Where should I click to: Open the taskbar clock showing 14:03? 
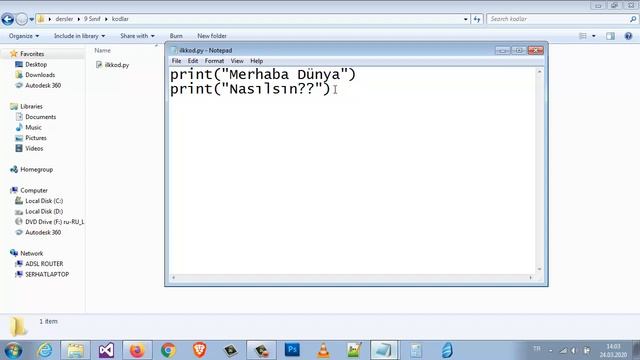point(613,351)
